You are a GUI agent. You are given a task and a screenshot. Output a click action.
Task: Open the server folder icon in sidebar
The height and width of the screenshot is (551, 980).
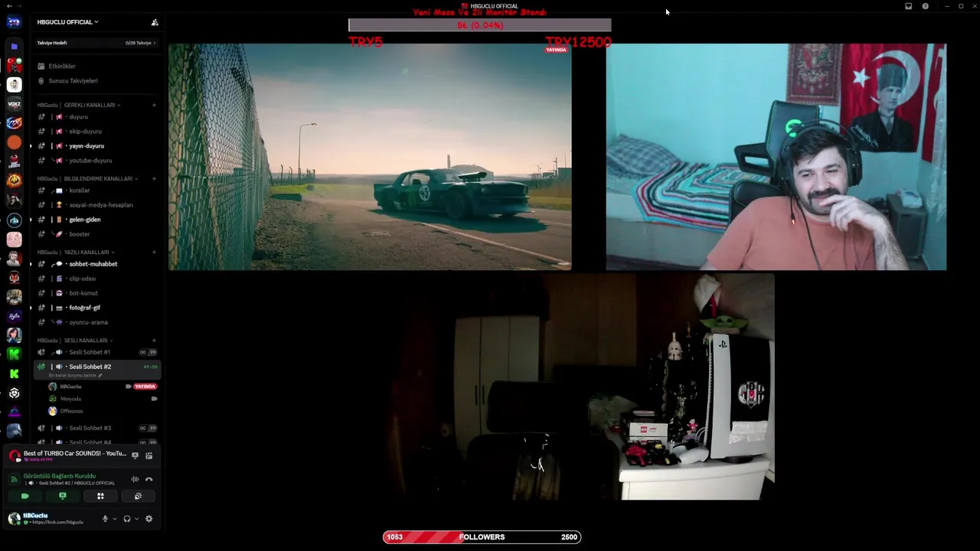point(14,47)
